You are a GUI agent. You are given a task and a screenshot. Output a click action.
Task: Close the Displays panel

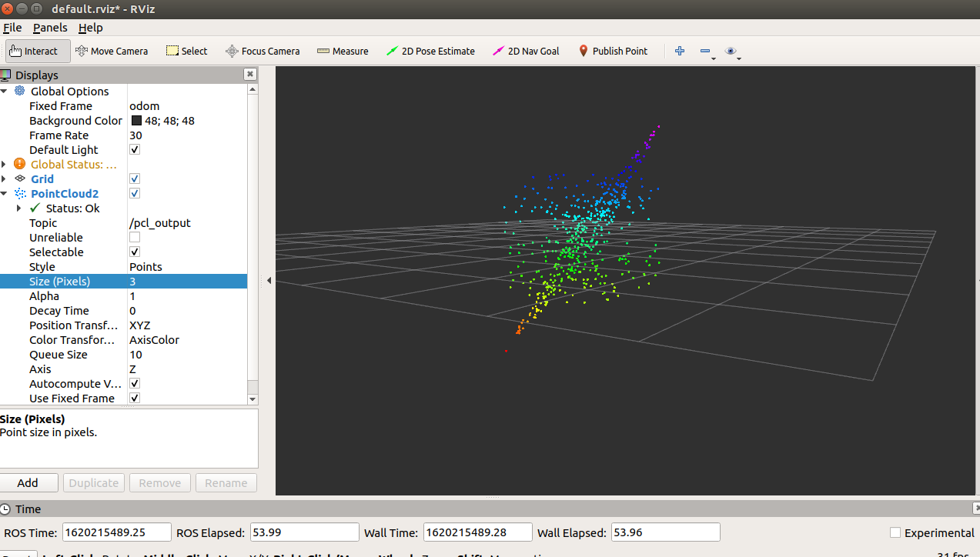[x=250, y=75]
